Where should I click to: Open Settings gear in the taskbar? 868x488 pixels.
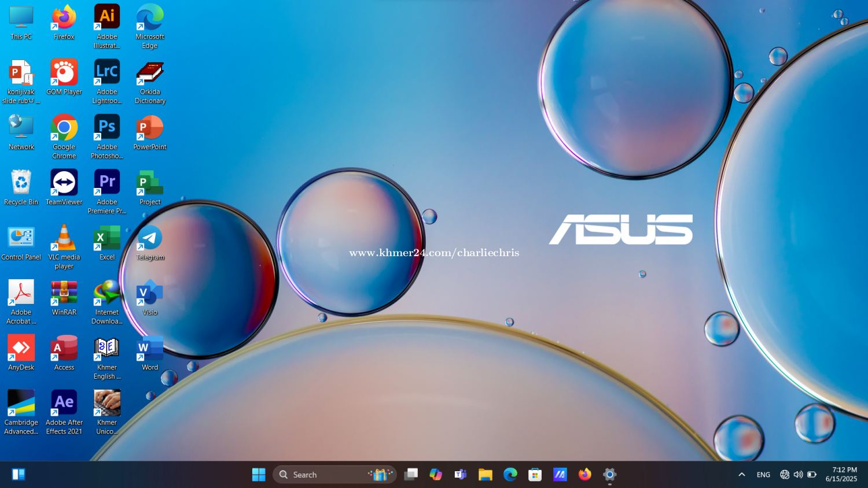(610, 475)
